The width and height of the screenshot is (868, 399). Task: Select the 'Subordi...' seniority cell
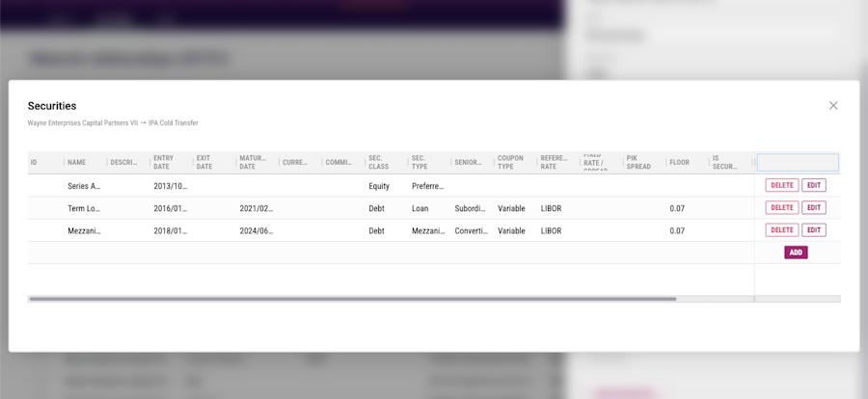471,208
